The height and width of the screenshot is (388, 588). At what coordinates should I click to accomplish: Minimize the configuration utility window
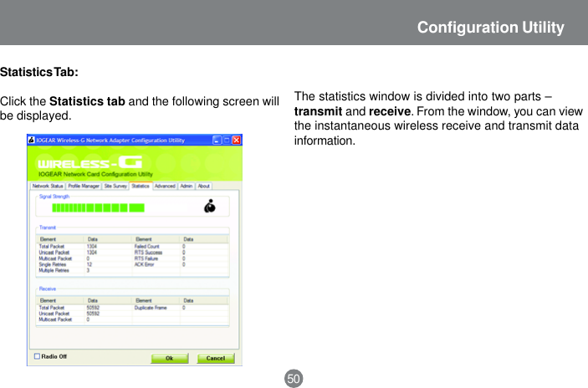click(217, 140)
